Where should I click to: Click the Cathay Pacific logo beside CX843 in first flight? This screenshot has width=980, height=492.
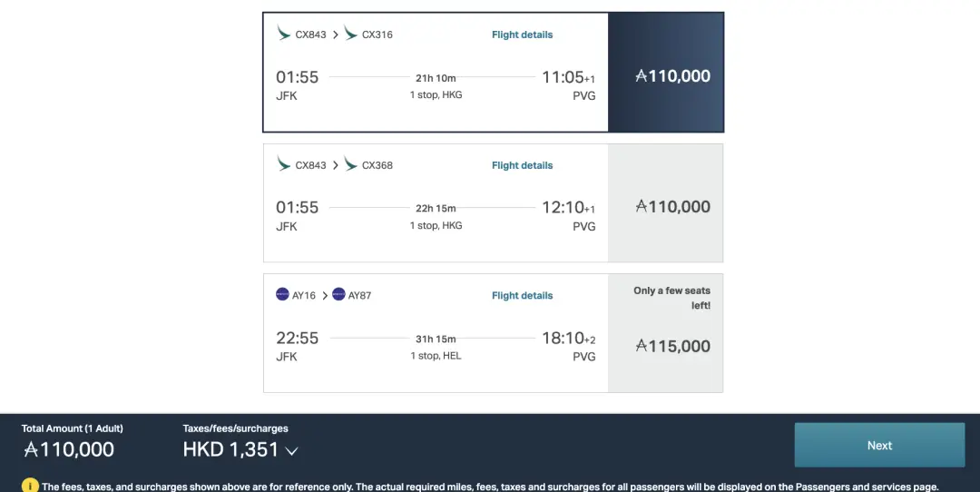tap(284, 34)
